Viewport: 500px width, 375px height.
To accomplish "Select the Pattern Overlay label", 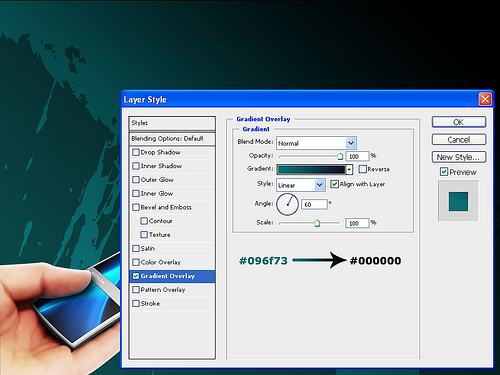I will 163,290.
